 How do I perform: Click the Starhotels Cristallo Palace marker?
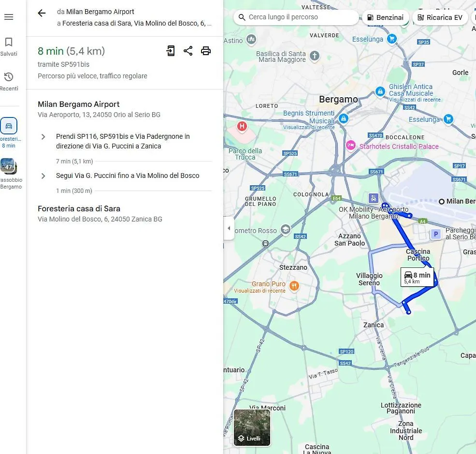[x=351, y=145]
